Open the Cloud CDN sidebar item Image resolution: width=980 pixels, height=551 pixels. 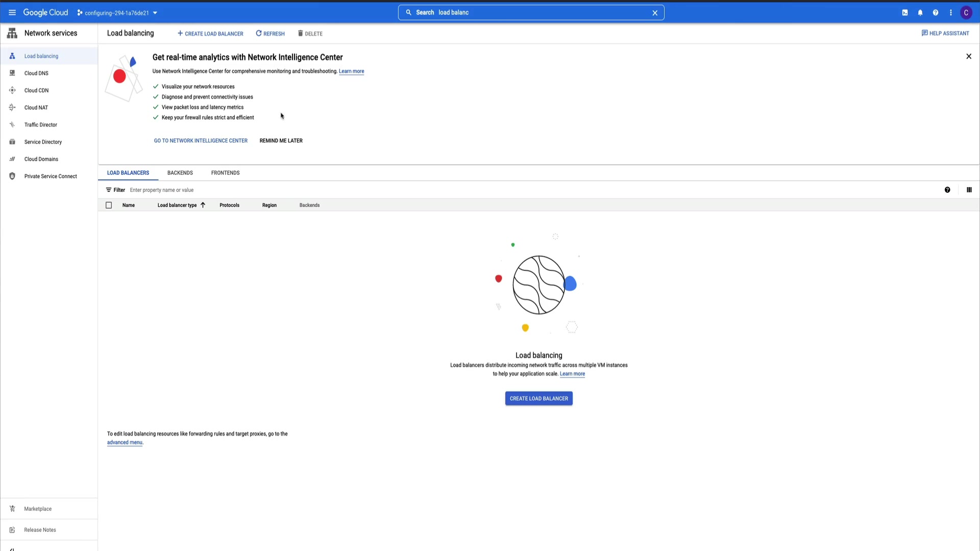(x=36, y=90)
